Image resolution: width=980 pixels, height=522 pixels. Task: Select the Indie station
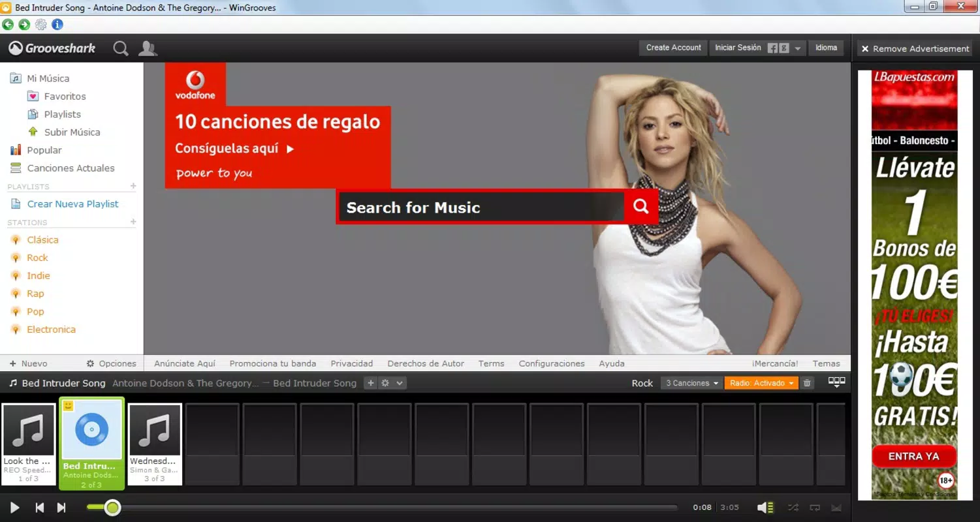point(39,275)
